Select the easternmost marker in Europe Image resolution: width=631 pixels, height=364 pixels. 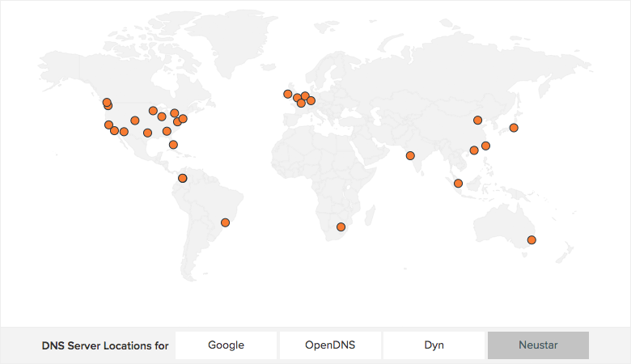(x=311, y=100)
